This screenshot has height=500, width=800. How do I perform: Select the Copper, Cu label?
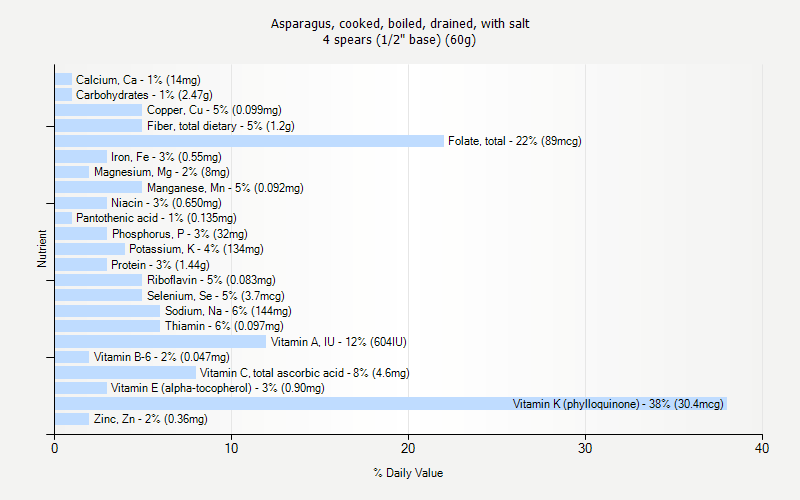213,110
